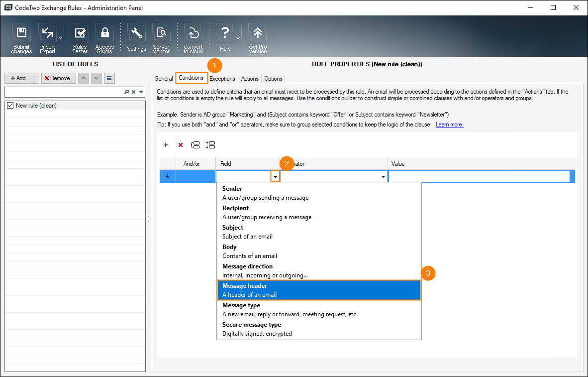Click the And/or cell in row A

point(196,176)
